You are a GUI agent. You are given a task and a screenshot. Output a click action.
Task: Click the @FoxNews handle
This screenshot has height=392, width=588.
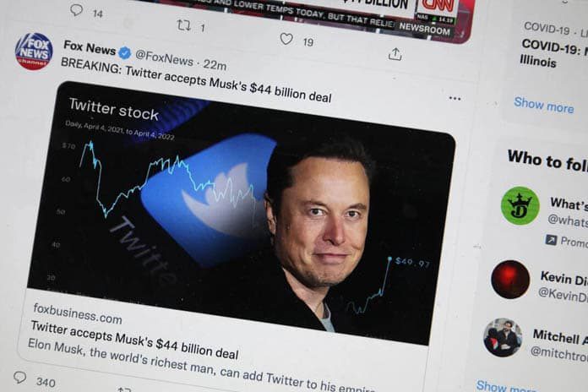[164, 57]
